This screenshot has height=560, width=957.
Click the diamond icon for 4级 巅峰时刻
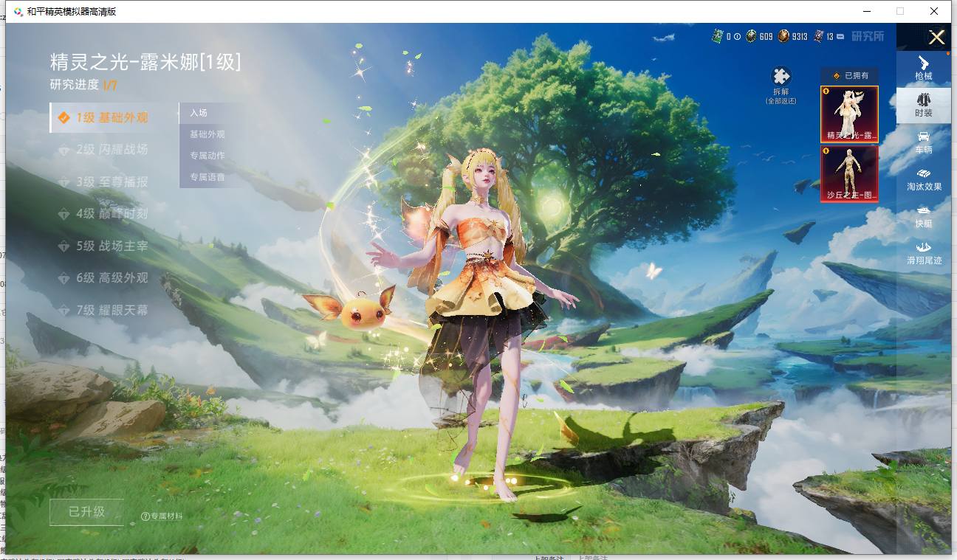pos(64,214)
